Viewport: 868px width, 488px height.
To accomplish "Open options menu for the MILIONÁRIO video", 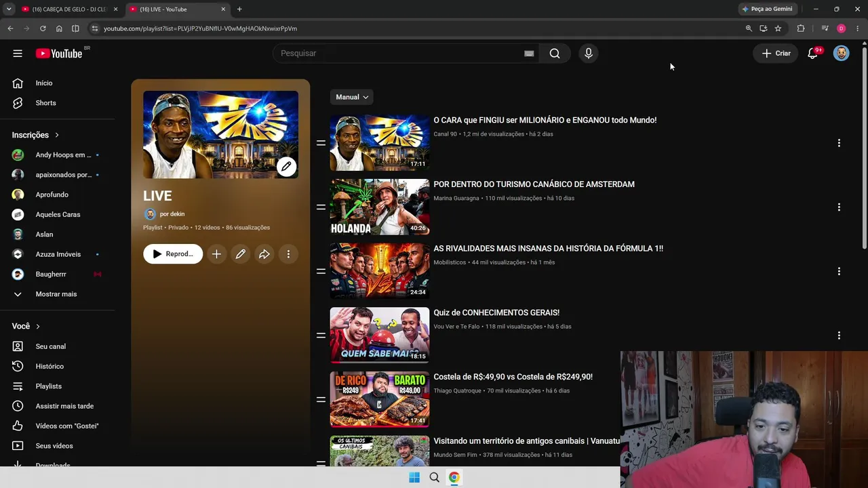I will pos(839,143).
